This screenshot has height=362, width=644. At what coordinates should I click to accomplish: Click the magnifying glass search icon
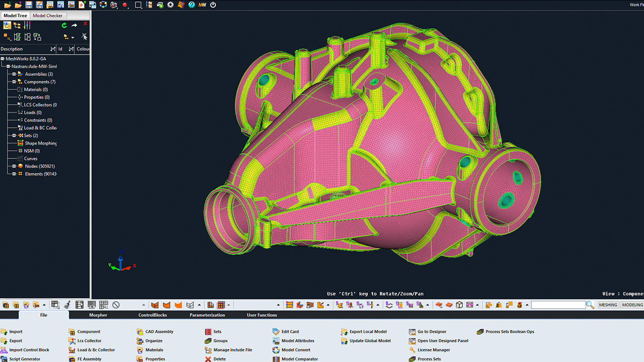590,305
